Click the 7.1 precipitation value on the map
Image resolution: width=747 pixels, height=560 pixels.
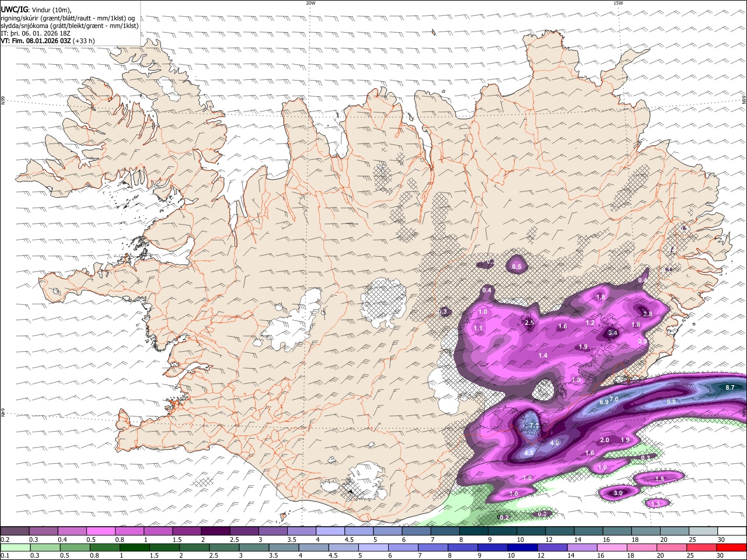(534, 426)
